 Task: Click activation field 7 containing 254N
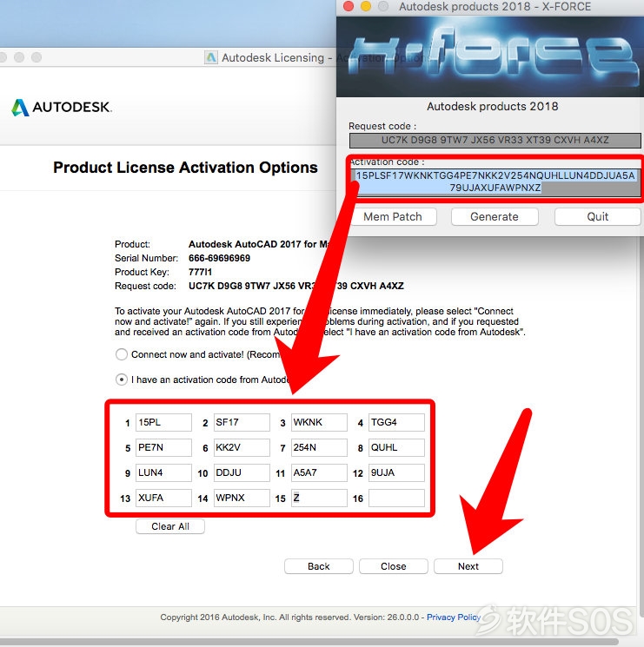[319, 448]
